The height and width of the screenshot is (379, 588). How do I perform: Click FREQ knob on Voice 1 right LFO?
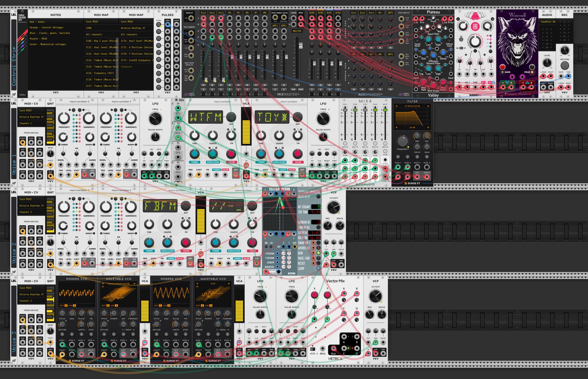pos(323,119)
